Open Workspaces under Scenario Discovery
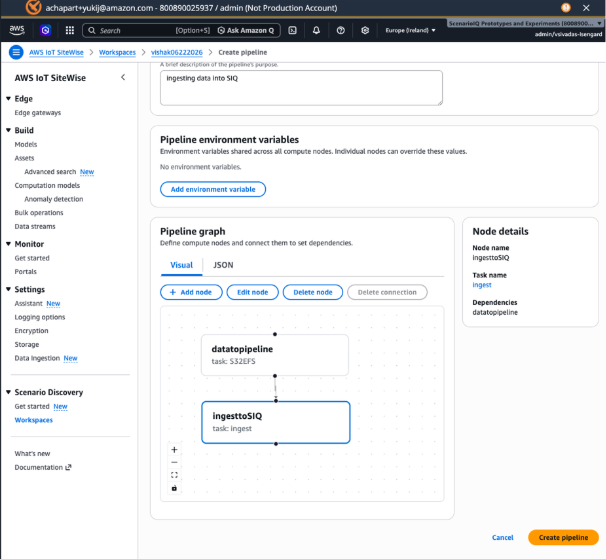The image size is (606, 559). click(34, 420)
